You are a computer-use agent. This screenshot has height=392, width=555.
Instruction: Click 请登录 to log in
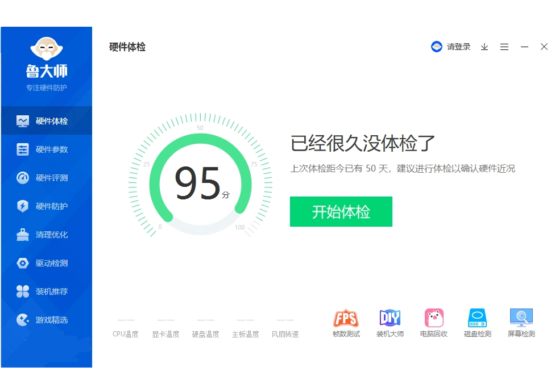[458, 47]
